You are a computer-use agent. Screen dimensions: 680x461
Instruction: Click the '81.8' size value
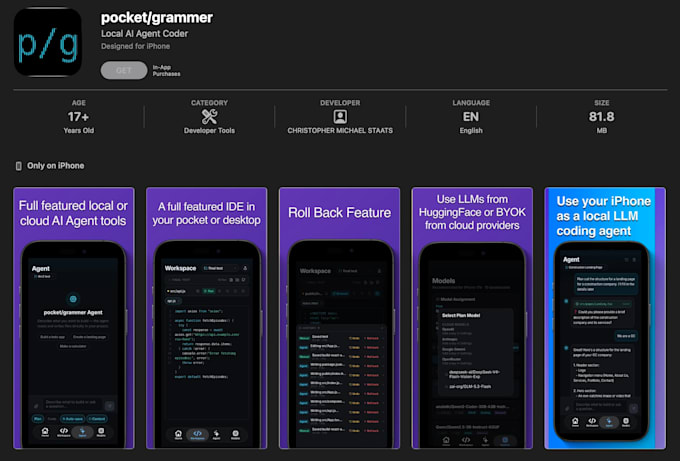(602, 117)
